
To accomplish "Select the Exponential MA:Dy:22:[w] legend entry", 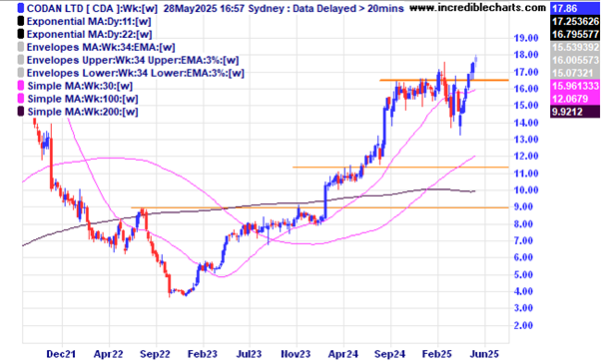I will (x=89, y=35).
